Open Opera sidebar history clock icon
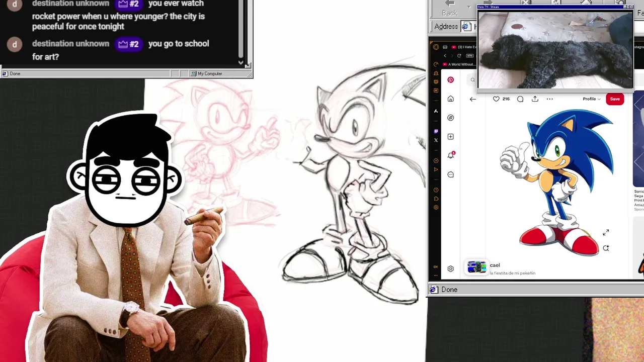 click(436, 190)
